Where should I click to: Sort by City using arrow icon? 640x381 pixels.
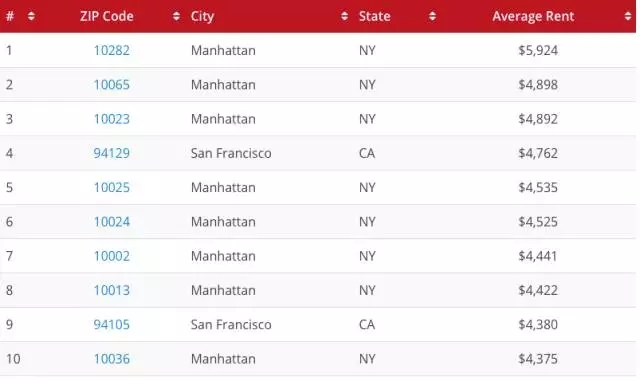[x=344, y=16]
